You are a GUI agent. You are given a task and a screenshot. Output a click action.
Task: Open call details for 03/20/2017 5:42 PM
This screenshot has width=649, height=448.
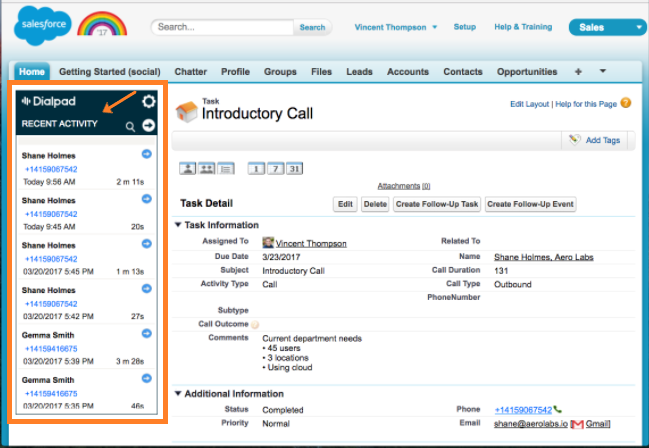[x=147, y=288]
